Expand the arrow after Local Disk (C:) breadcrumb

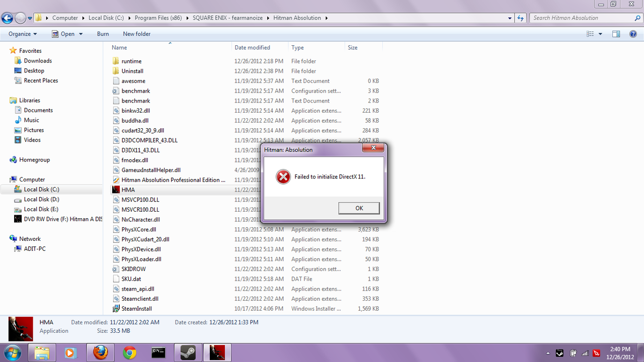coord(129,18)
